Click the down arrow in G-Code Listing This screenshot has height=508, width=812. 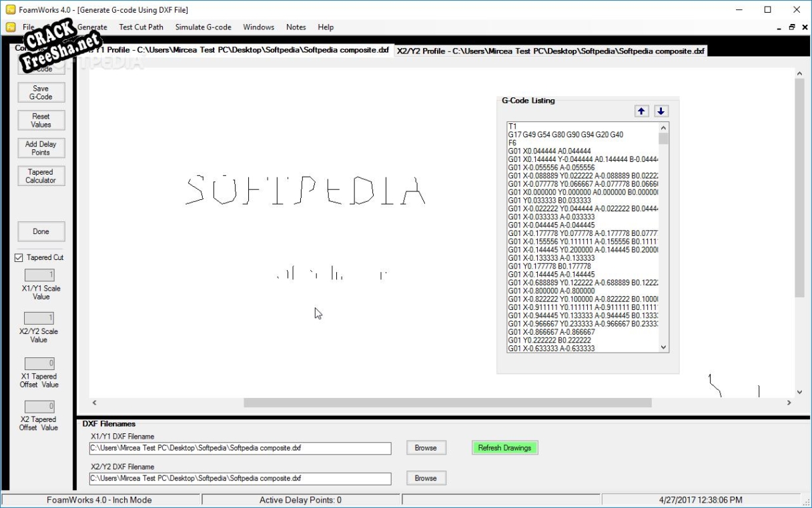(x=661, y=111)
